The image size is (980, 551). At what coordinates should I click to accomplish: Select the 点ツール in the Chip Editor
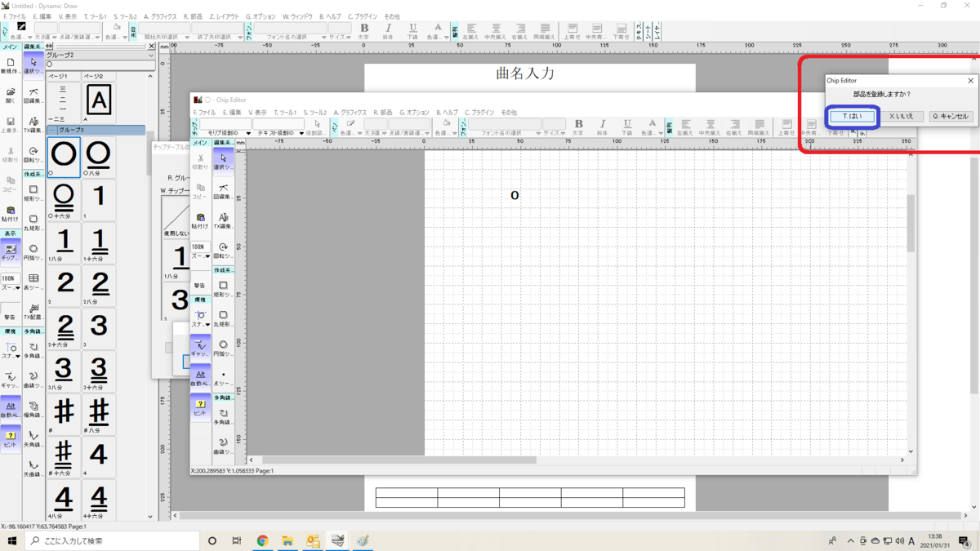click(223, 377)
